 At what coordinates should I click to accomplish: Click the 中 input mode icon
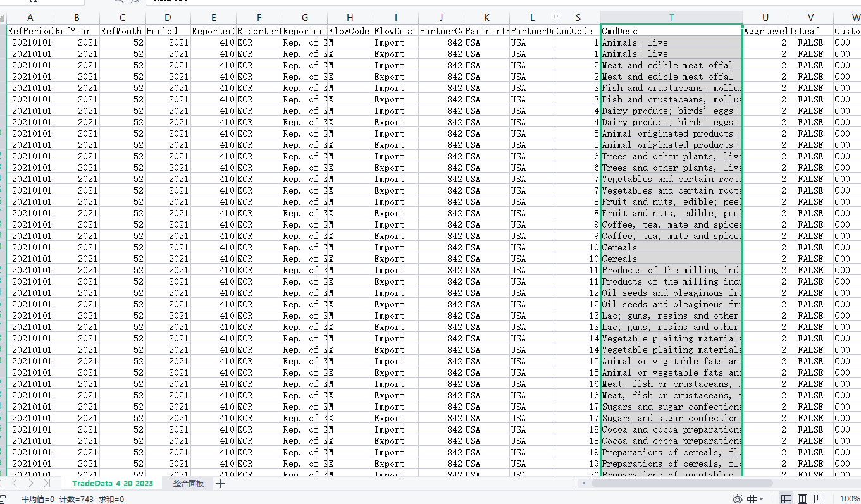click(x=753, y=499)
